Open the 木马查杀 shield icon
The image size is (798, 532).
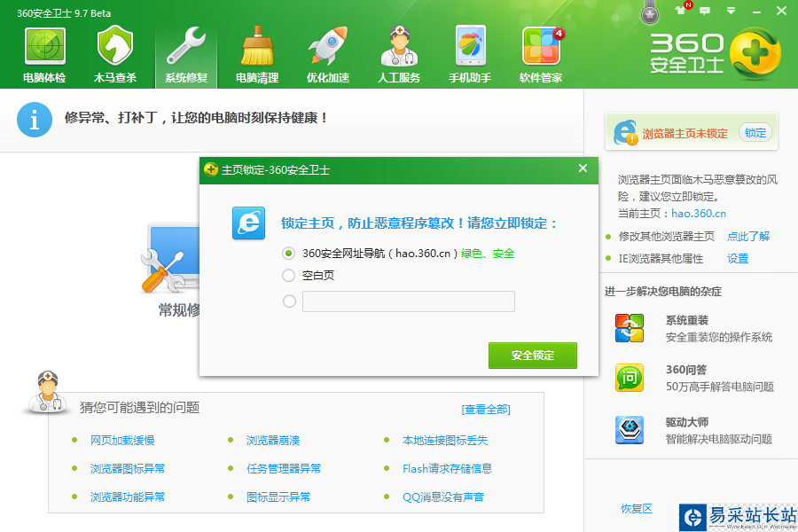tap(115, 46)
